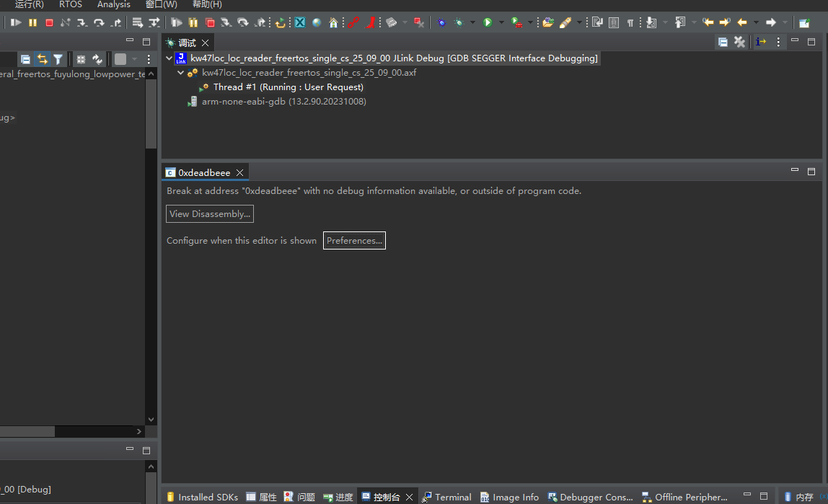Click left panel scroll down arrow
828x504 pixels.
(x=151, y=420)
